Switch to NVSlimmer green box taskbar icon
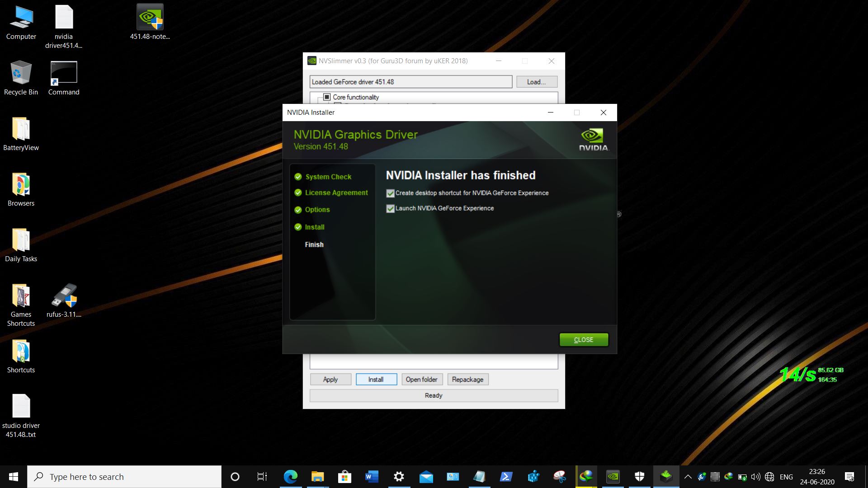 coord(666,477)
